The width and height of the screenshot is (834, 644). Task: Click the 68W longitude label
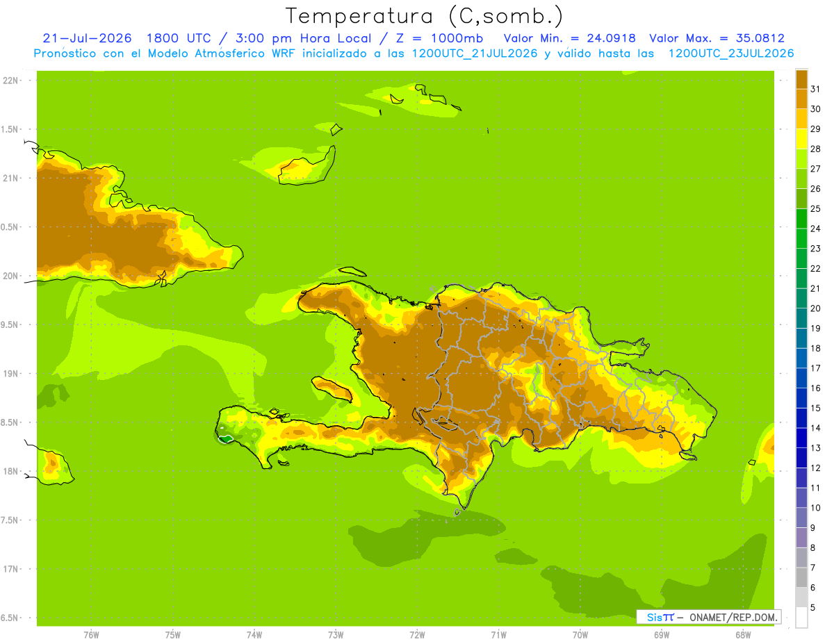pyautogui.click(x=743, y=635)
